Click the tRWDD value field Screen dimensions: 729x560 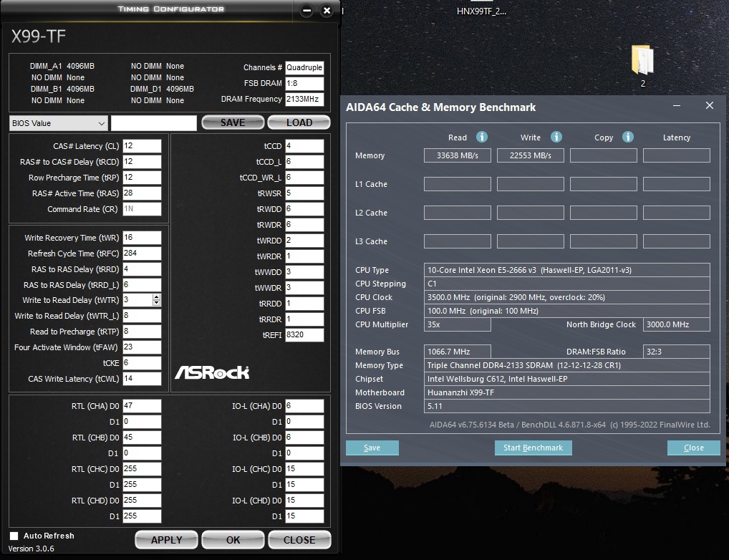[x=304, y=209]
